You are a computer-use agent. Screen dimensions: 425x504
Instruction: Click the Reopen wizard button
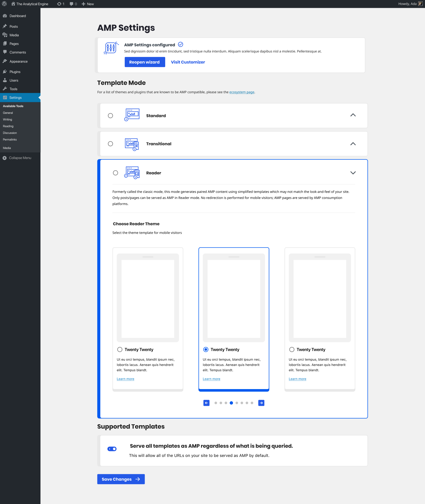point(145,62)
